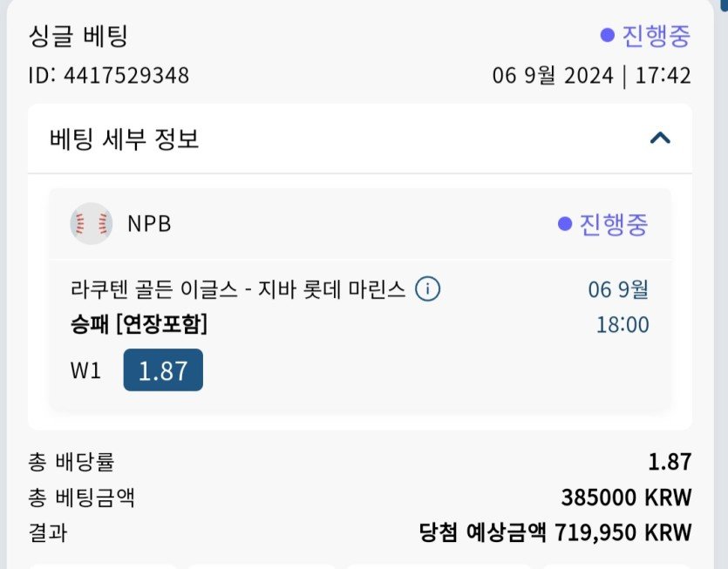Click the purple dot in NPB row

tap(565, 224)
